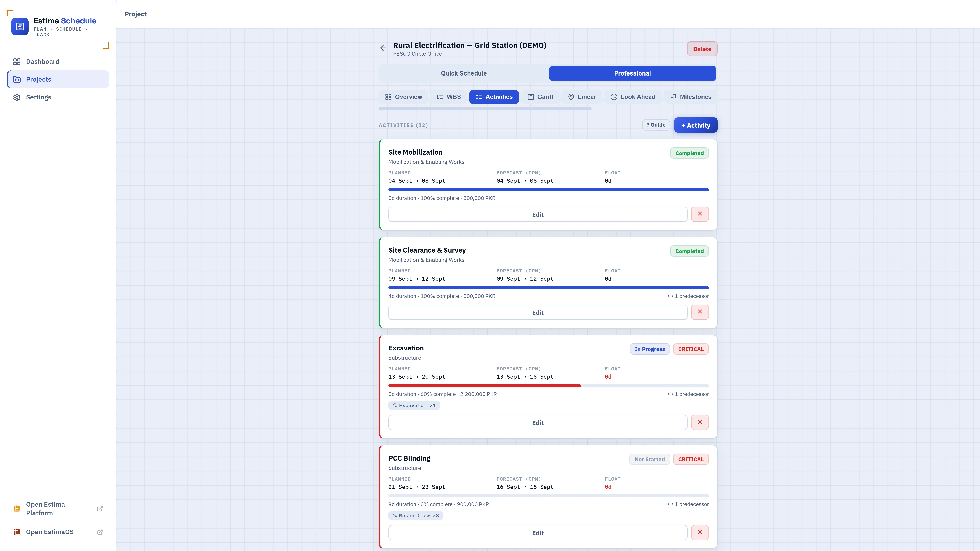The height and width of the screenshot is (551, 980).
Task: Click Excavation's 1 predecessor link icon
Action: 670,394
